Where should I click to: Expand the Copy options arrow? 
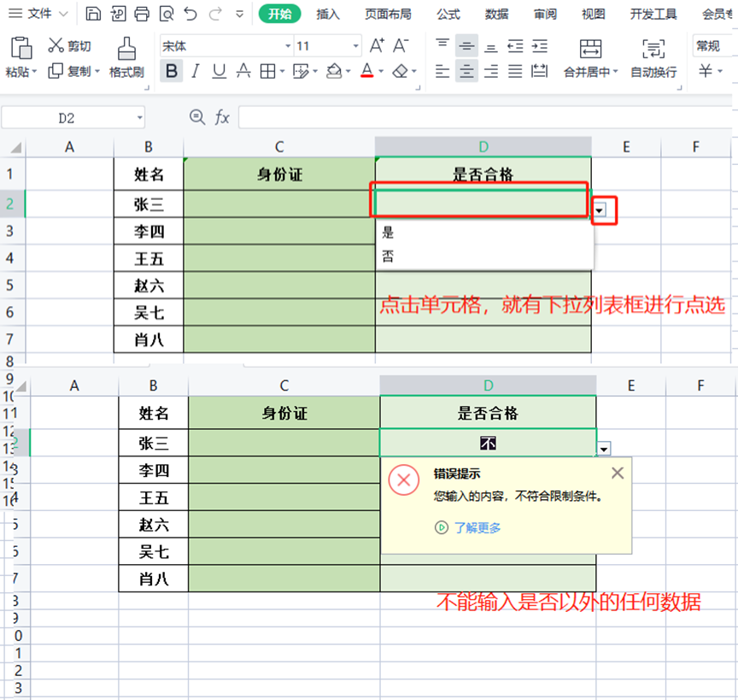point(97,72)
